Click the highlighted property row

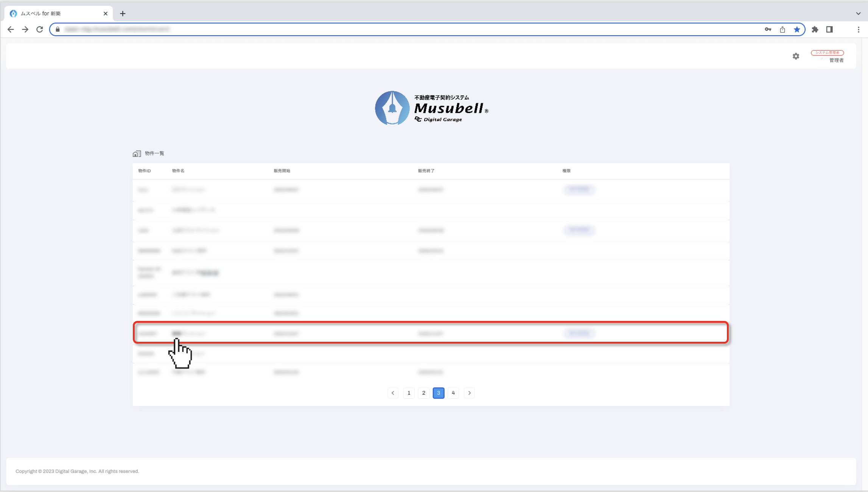[431, 333]
